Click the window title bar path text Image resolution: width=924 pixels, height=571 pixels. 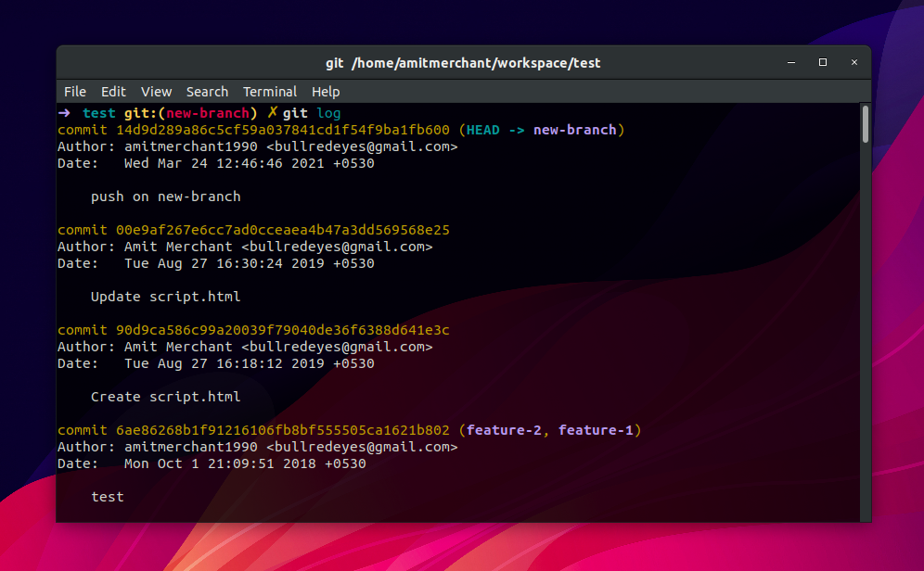pos(463,63)
